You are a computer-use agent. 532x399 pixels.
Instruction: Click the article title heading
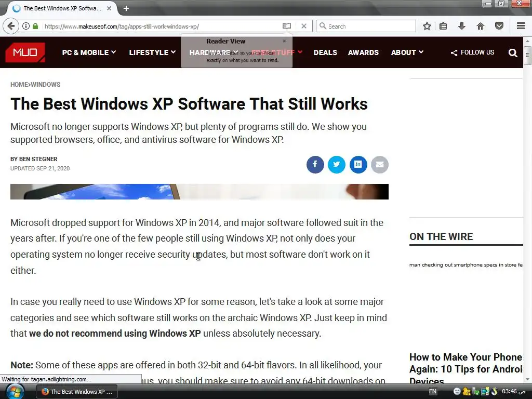pyautogui.click(x=189, y=104)
